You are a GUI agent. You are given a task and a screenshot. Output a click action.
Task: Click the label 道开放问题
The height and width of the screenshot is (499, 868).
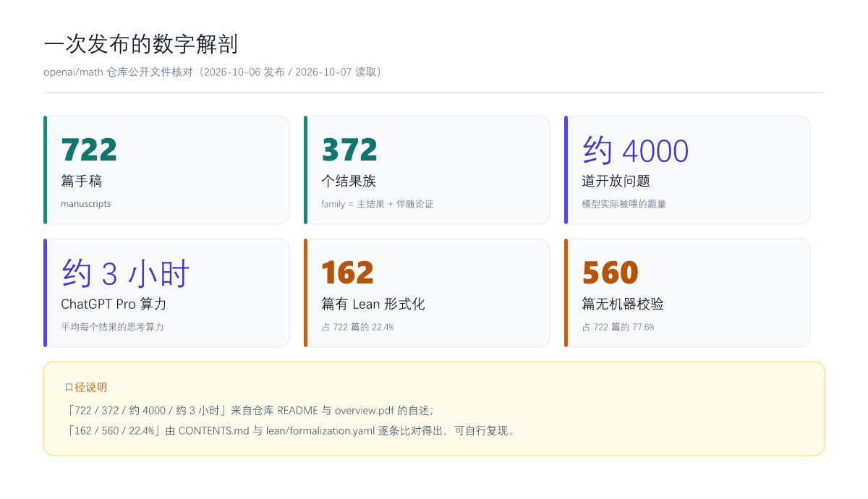pos(616,181)
